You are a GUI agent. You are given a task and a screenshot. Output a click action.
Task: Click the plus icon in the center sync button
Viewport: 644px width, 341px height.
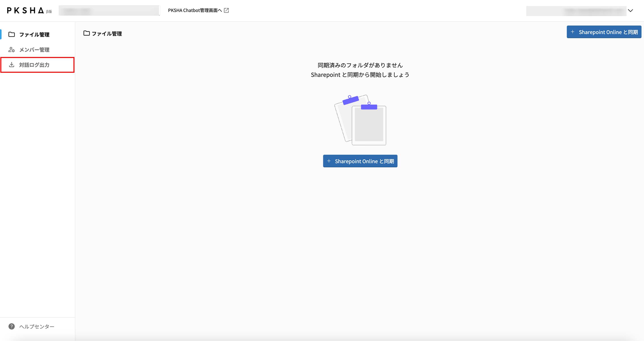[329, 161]
